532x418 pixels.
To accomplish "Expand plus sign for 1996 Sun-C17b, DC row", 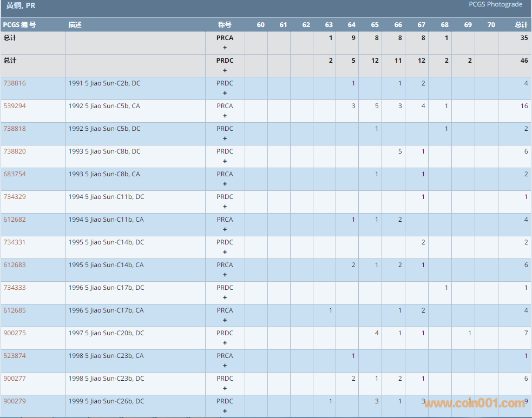I will [x=225, y=297].
